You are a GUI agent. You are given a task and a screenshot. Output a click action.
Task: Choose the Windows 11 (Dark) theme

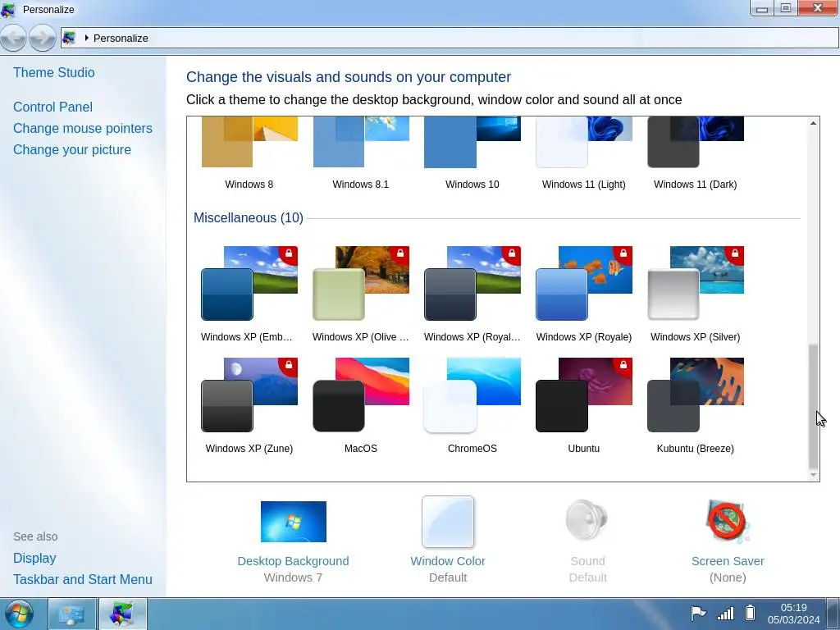pyautogui.click(x=696, y=153)
